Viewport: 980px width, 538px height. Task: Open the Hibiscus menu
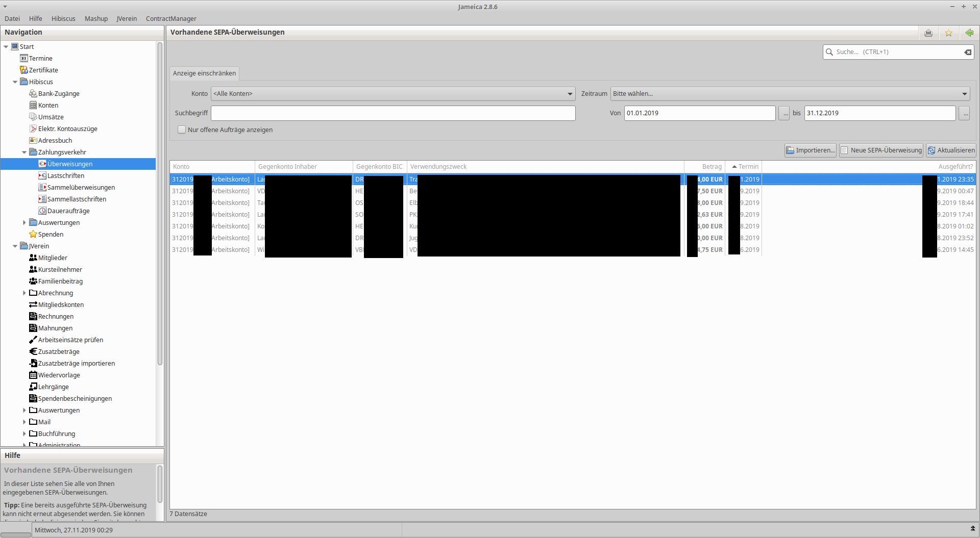(63, 19)
